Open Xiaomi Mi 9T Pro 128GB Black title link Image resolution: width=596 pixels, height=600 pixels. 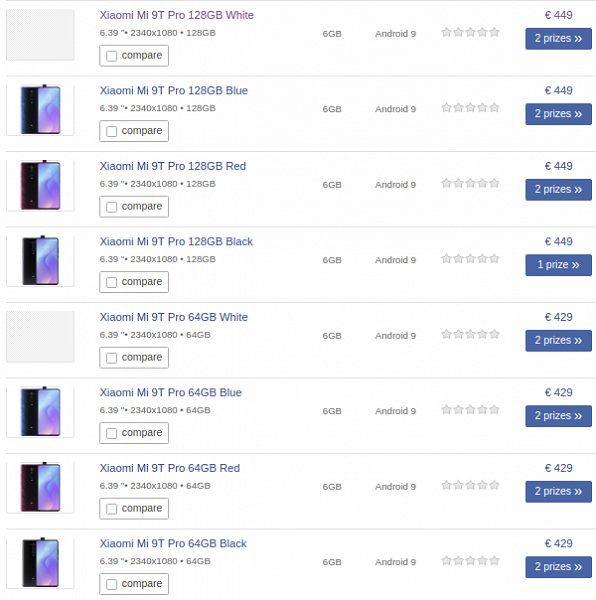[x=176, y=242]
